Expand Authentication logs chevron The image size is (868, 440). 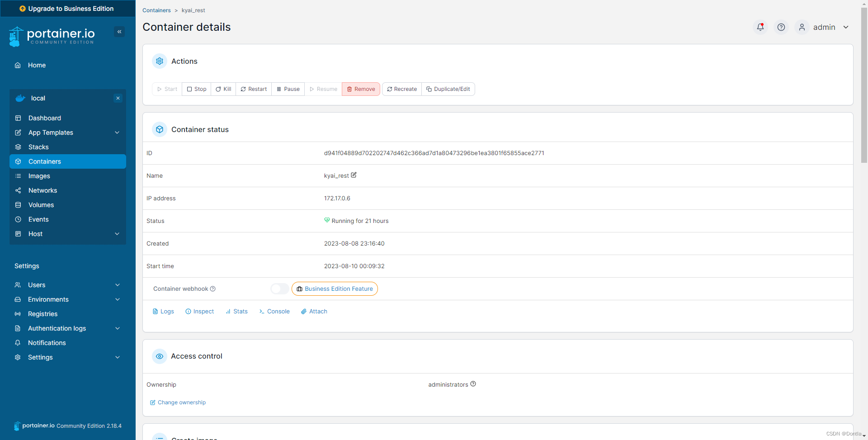118,328
